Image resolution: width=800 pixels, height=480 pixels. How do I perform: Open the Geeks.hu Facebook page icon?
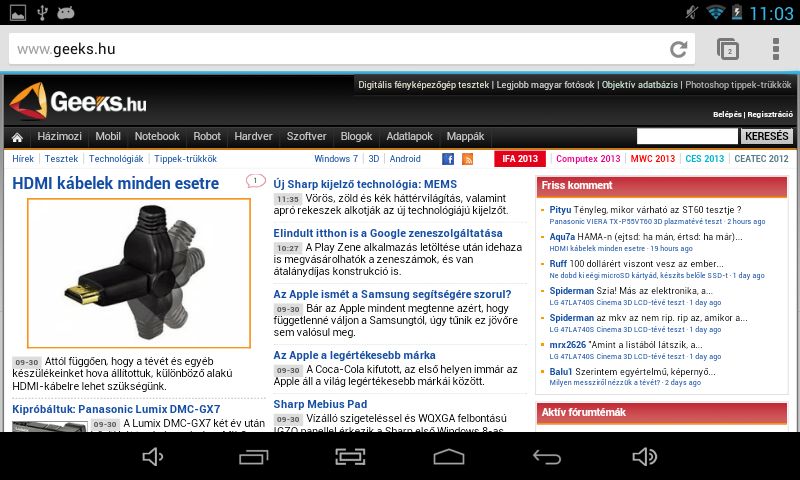(448, 159)
